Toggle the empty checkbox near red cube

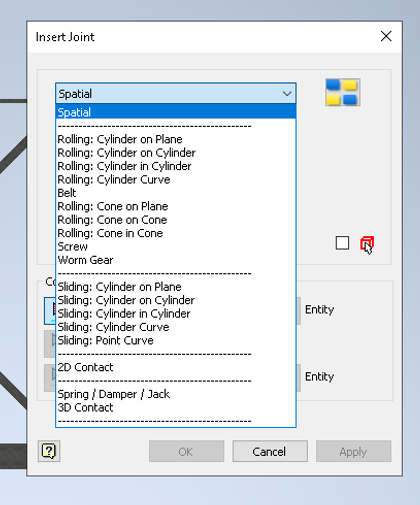(x=342, y=243)
